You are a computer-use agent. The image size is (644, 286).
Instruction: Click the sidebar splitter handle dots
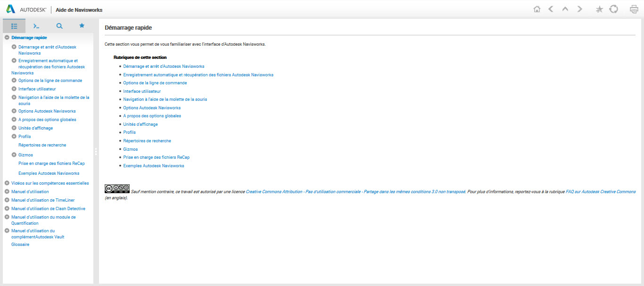tap(96, 152)
